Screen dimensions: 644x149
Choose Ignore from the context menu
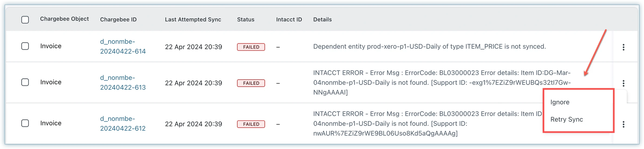click(x=560, y=102)
